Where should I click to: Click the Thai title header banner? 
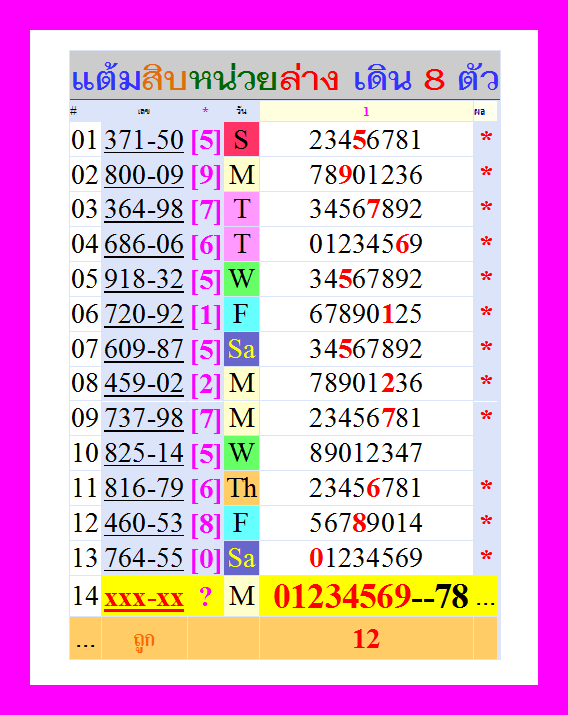coord(285,75)
